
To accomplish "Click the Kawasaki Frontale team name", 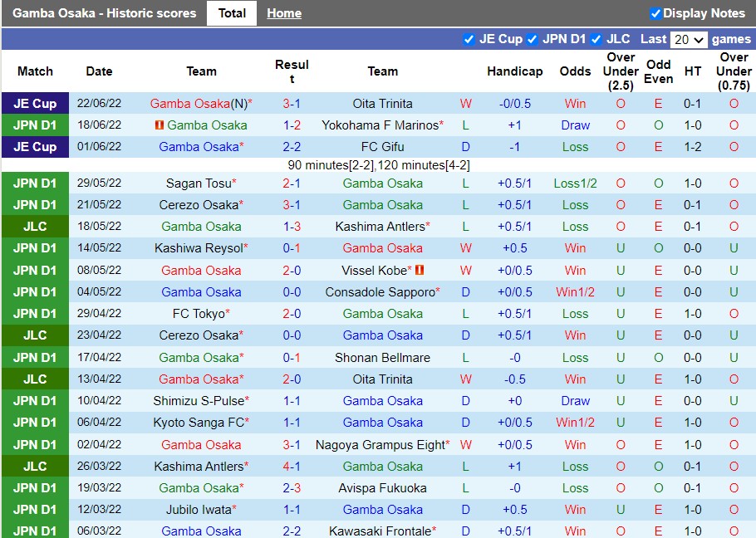I will tap(380, 531).
